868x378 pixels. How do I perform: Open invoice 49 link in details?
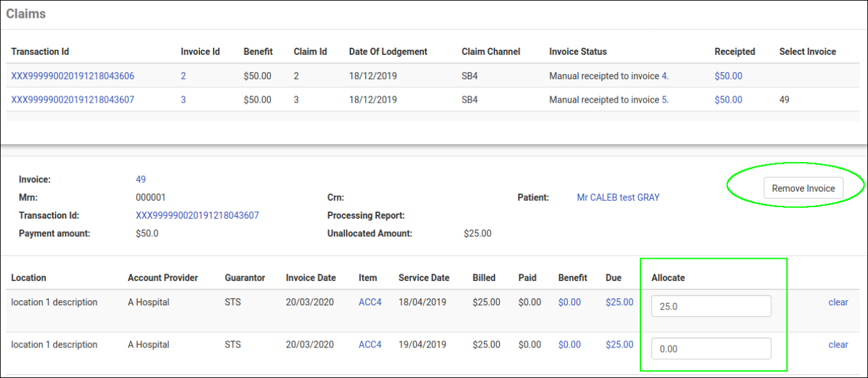(x=141, y=180)
